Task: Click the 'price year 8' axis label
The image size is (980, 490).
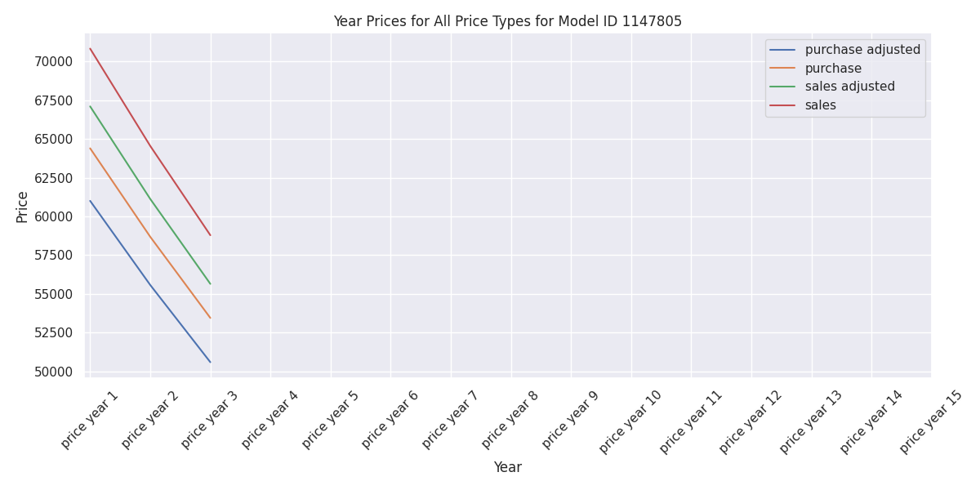Action: 510,420
